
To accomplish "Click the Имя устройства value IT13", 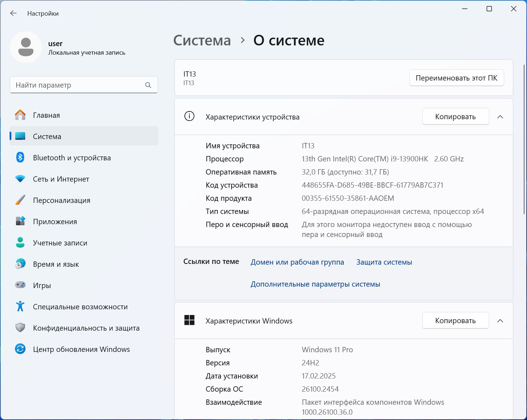I will (x=308, y=146).
